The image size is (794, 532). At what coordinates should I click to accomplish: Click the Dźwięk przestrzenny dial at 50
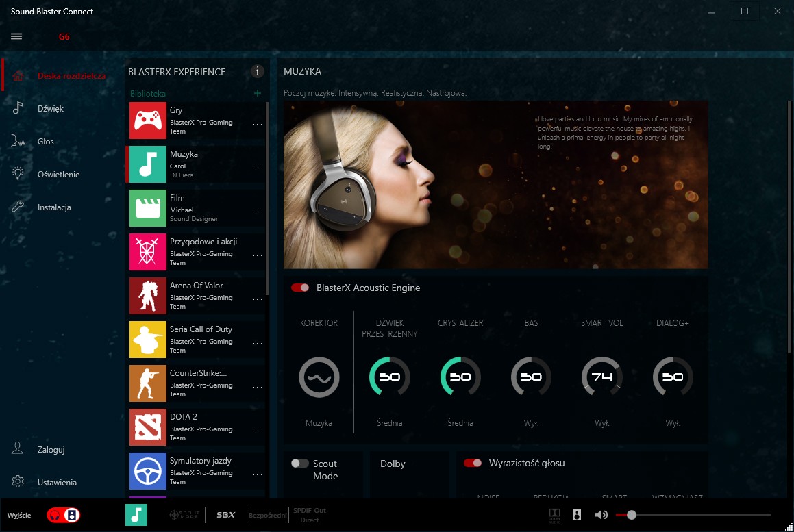[x=389, y=377]
